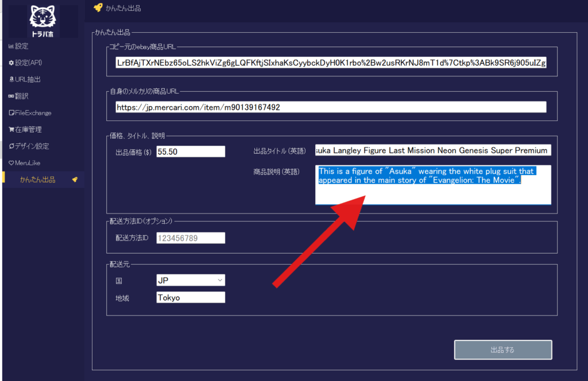Open 設定 via its chart icon
Screen dimensions: 588x381
[11, 46]
